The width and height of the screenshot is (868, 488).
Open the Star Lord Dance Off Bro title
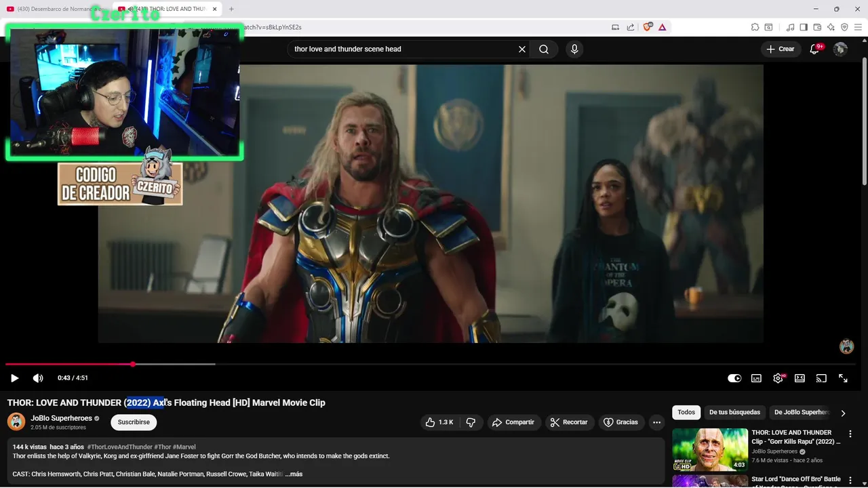point(796,479)
